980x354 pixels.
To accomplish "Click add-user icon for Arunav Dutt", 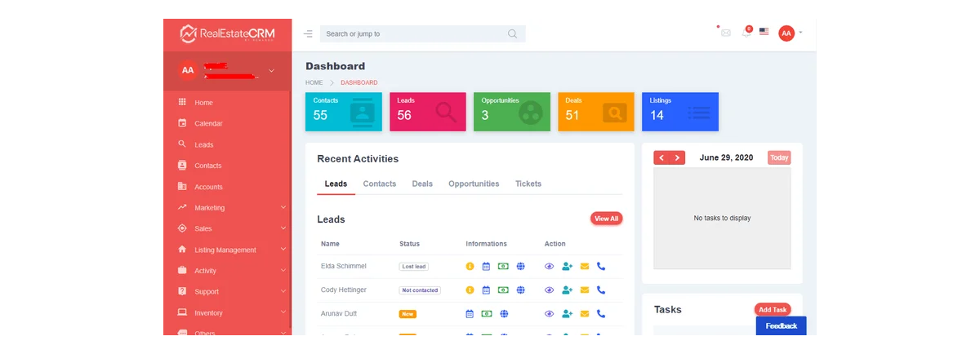I will coord(567,313).
